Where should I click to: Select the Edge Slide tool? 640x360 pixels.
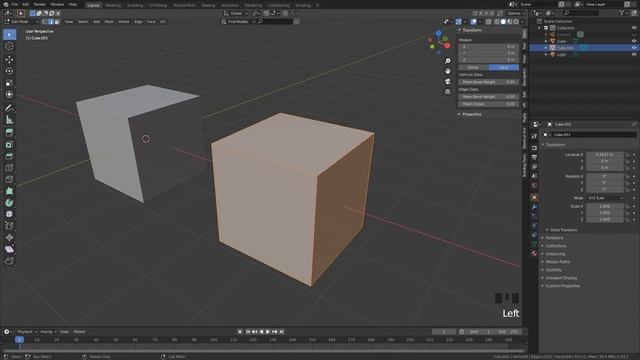click(9, 226)
